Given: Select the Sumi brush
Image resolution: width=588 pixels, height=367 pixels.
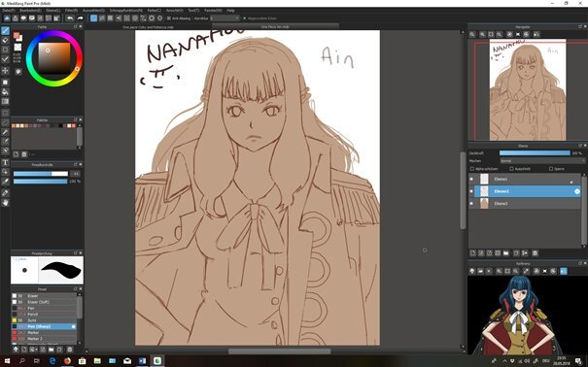Looking at the screenshot, I should (x=44, y=320).
